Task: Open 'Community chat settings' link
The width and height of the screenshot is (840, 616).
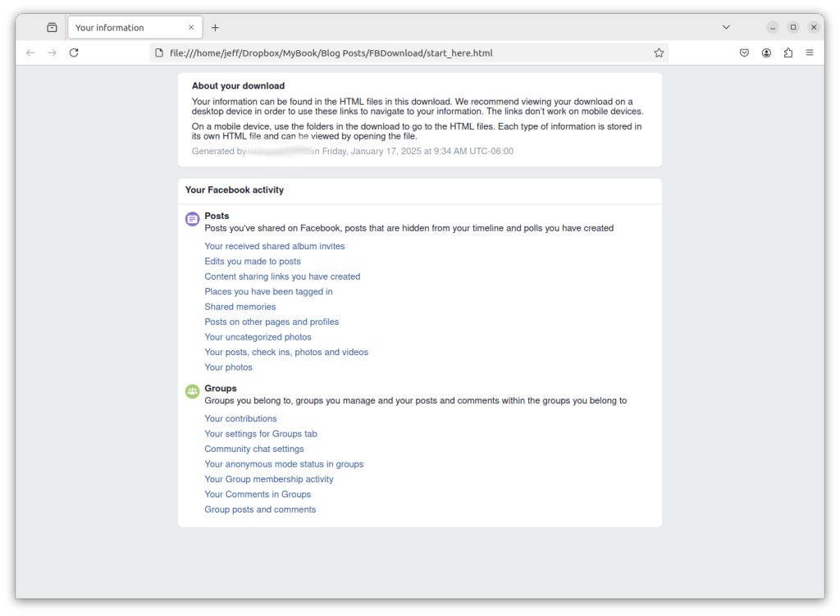Action: point(254,449)
